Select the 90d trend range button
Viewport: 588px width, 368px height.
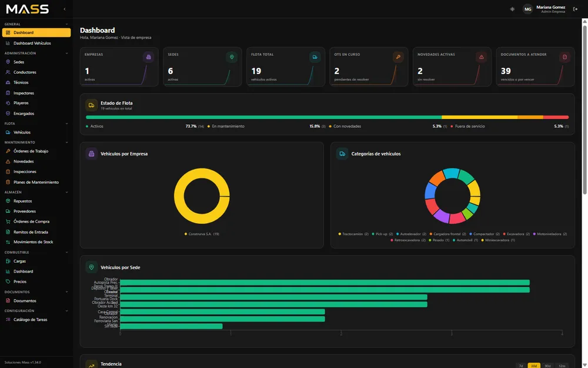(547, 366)
